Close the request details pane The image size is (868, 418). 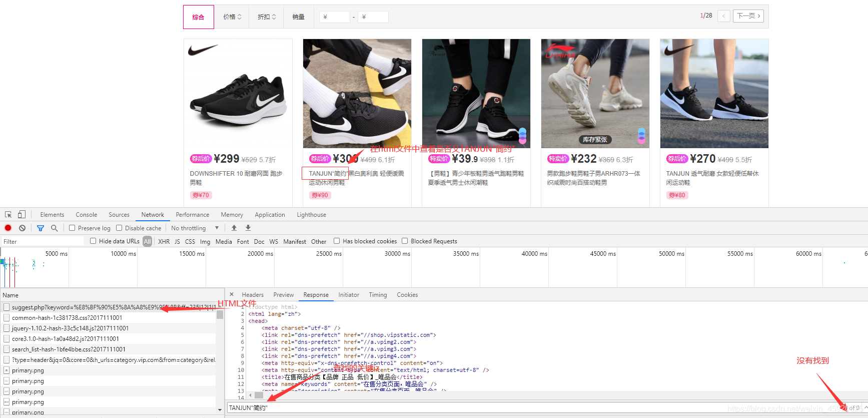(232, 294)
